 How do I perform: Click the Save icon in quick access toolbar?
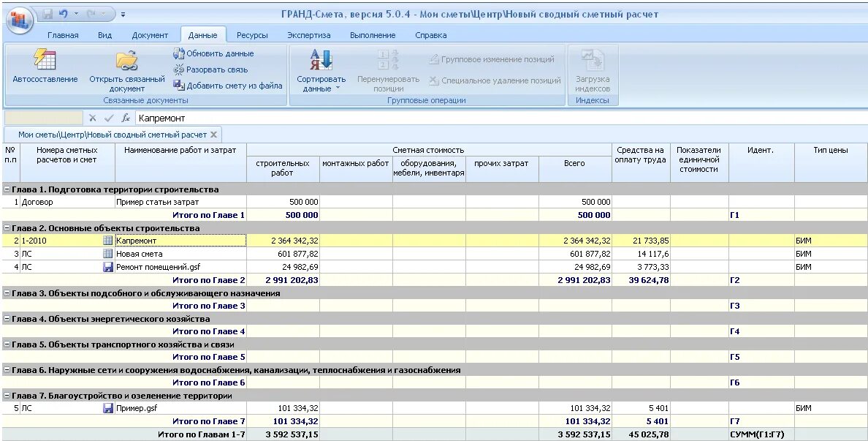pos(47,14)
